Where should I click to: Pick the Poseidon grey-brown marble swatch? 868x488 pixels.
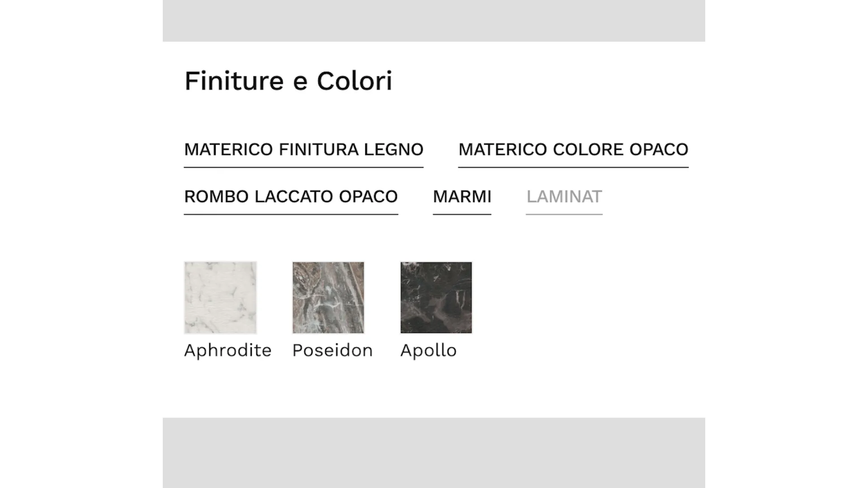(328, 297)
